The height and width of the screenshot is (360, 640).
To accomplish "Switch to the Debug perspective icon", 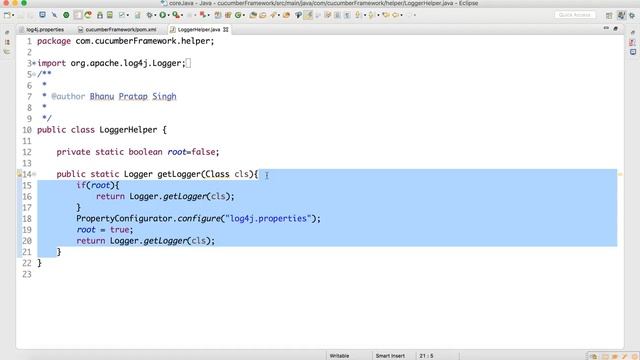I will (x=632, y=16).
